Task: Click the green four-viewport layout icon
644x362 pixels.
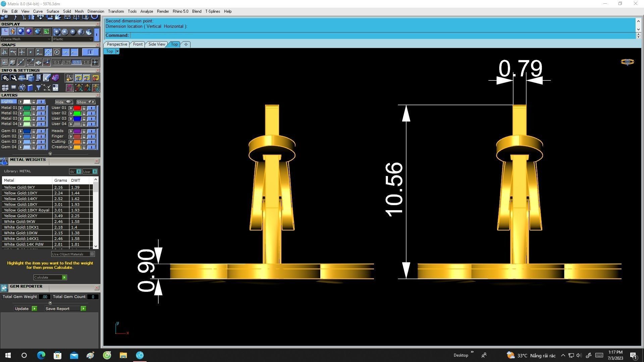Action: pos(46,32)
